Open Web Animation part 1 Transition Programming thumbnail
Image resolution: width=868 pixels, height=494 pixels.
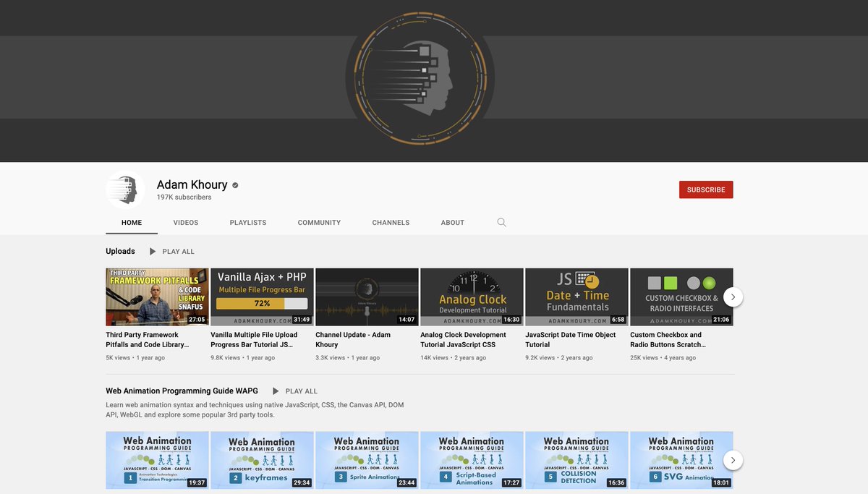click(x=157, y=460)
